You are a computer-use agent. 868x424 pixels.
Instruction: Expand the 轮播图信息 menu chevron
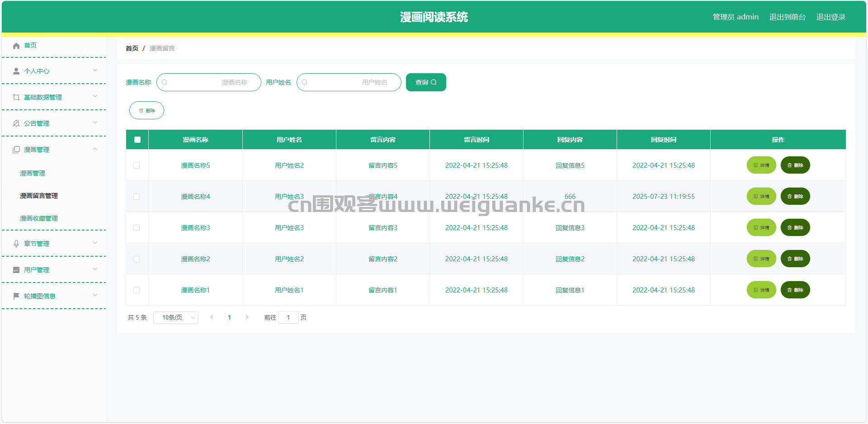point(95,295)
